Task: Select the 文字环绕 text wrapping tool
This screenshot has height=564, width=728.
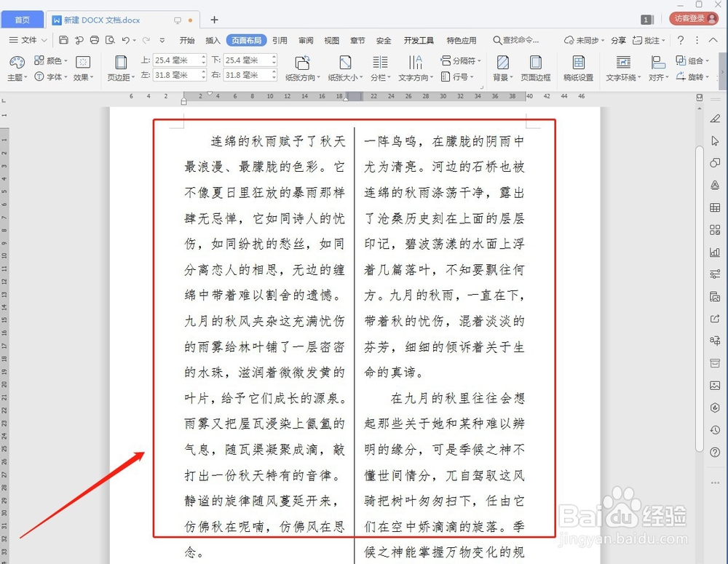Action: point(622,69)
